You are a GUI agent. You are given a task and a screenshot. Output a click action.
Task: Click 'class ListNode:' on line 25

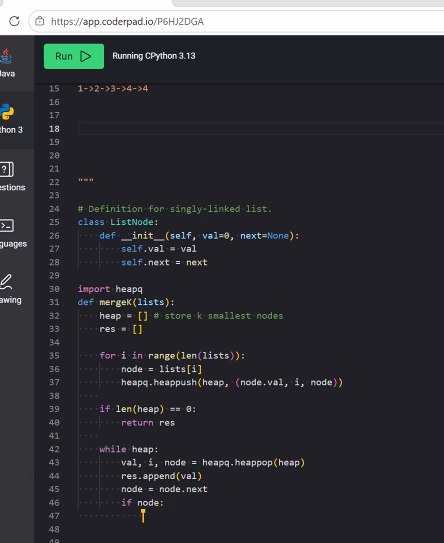(118, 222)
